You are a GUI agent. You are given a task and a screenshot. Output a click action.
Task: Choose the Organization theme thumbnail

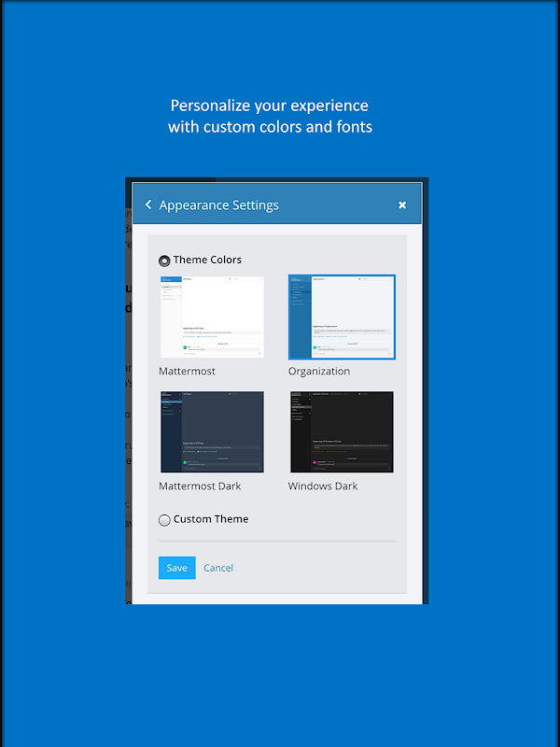pos(342,317)
